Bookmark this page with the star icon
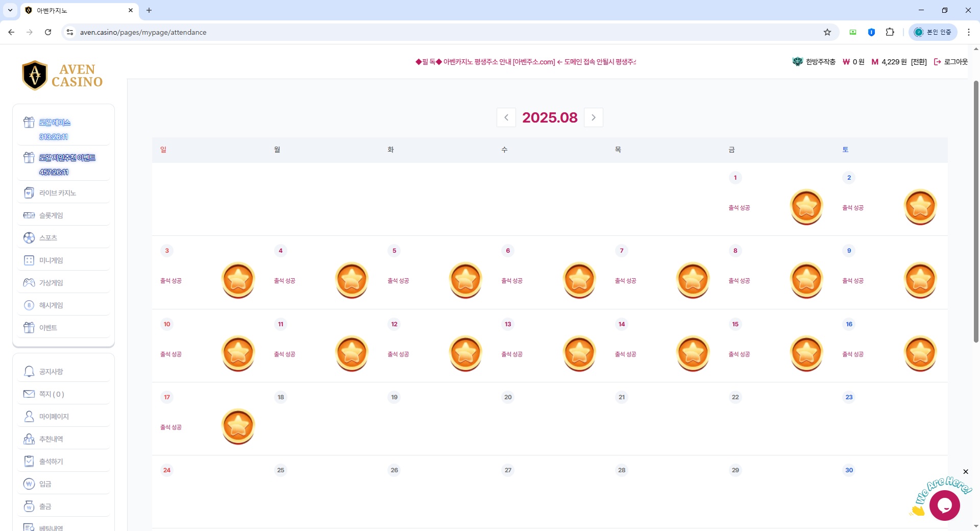The width and height of the screenshot is (980, 531). [x=827, y=32]
